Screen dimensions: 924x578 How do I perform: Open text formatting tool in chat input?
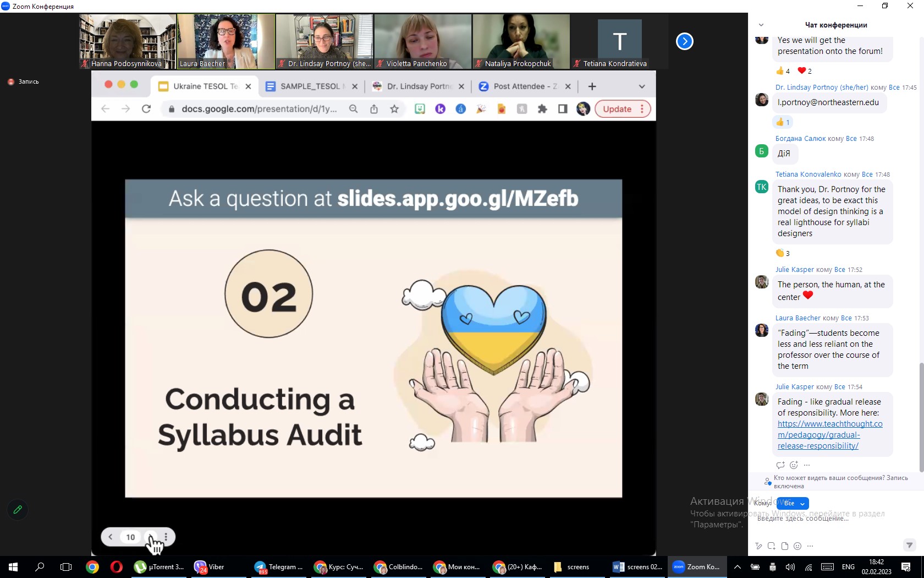(758, 546)
